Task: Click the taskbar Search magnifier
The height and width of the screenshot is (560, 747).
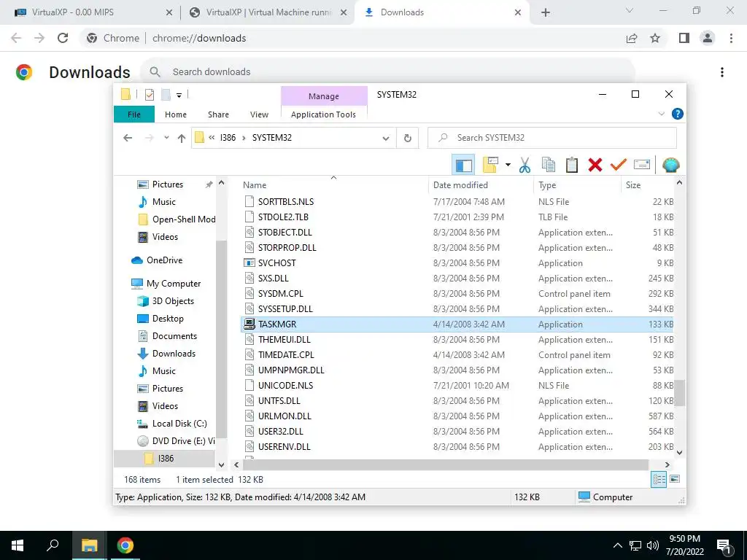Action: pyautogui.click(x=53, y=545)
